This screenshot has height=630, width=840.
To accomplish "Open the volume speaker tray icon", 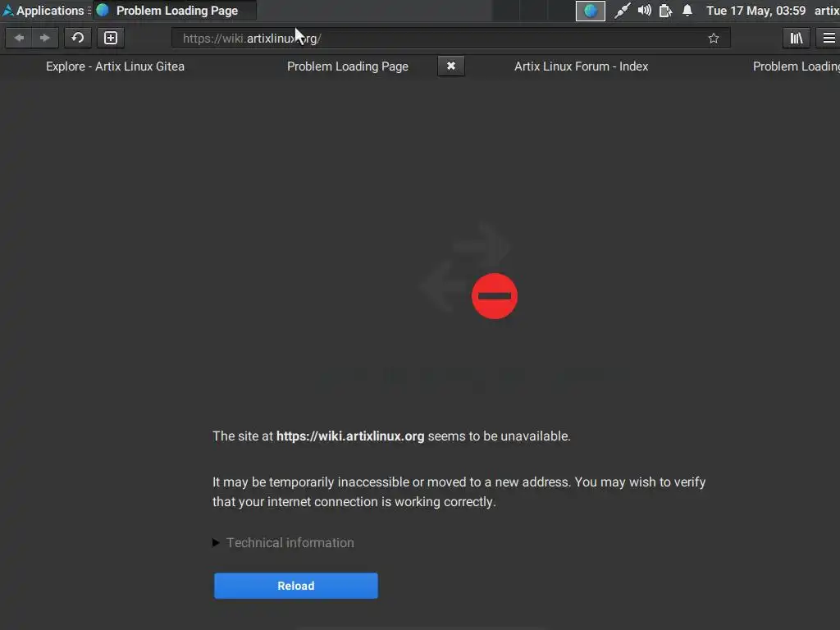I will click(645, 11).
